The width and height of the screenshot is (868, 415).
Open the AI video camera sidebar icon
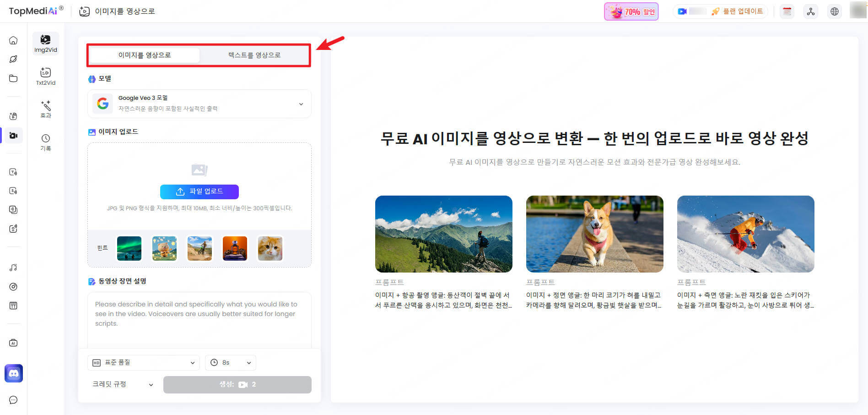click(13, 136)
